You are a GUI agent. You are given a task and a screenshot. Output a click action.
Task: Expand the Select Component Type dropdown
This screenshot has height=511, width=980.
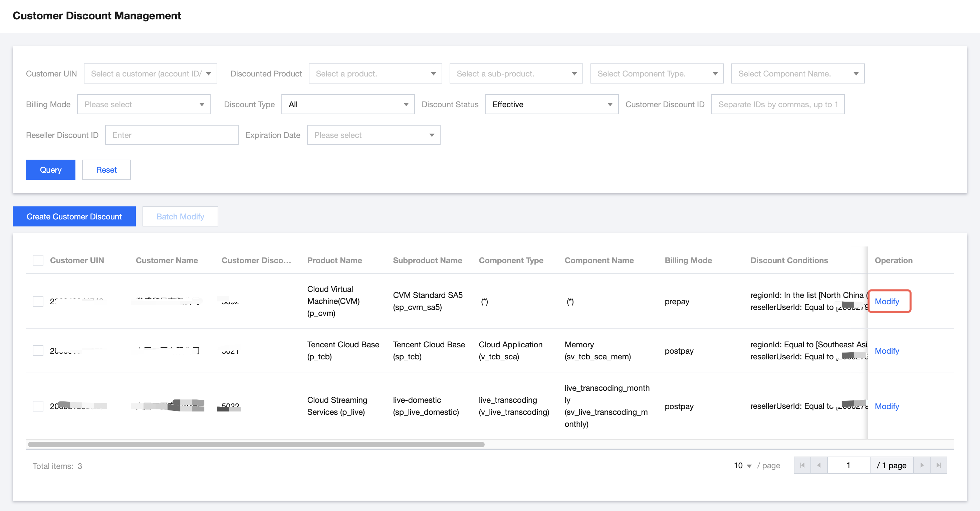pos(656,73)
